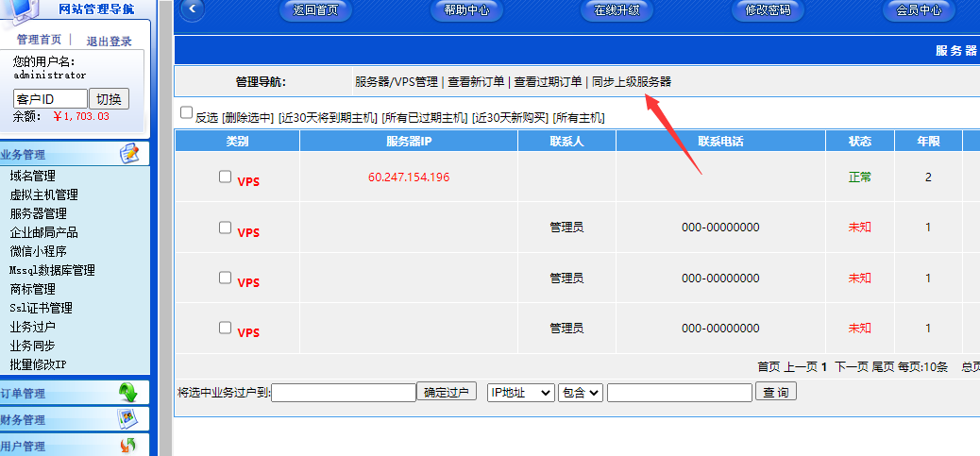Open 域名管理 in the sidebar
The width and height of the screenshot is (980, 456).
pyautogui.click(x=32, y=176)
